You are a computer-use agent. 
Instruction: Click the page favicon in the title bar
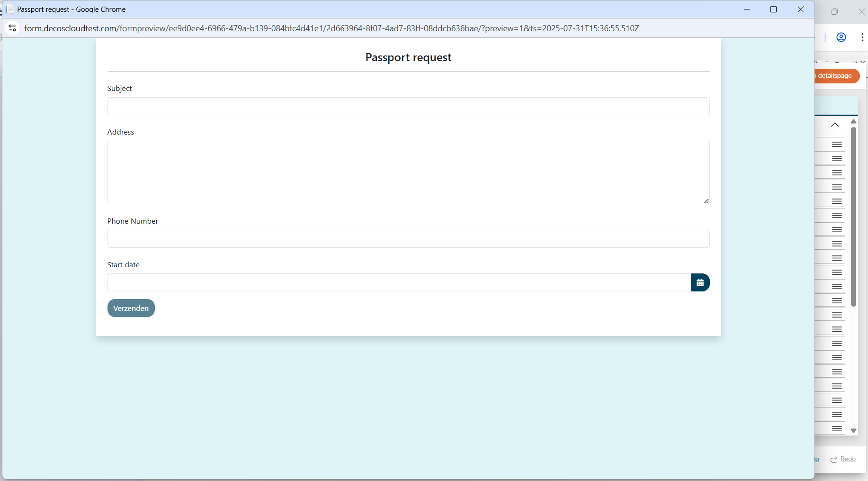[x=9, y=9]
